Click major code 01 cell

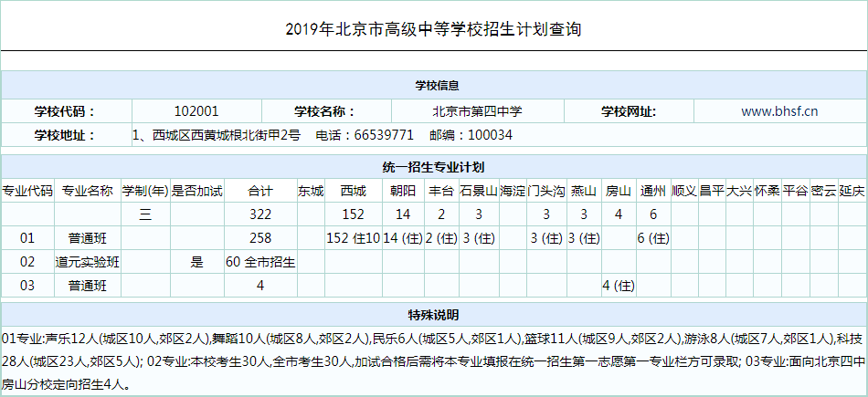pyautogui.click(x=27, y=238)
